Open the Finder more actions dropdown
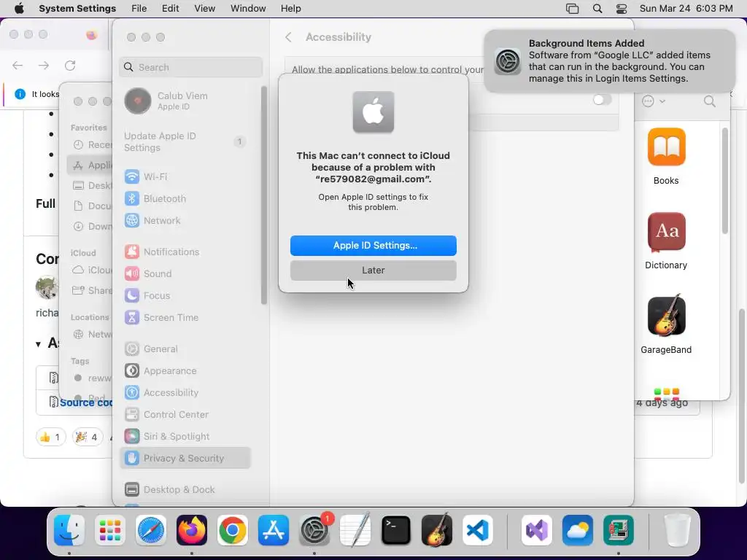This screenshot has width=747, height=560. [x=653, y=101]
